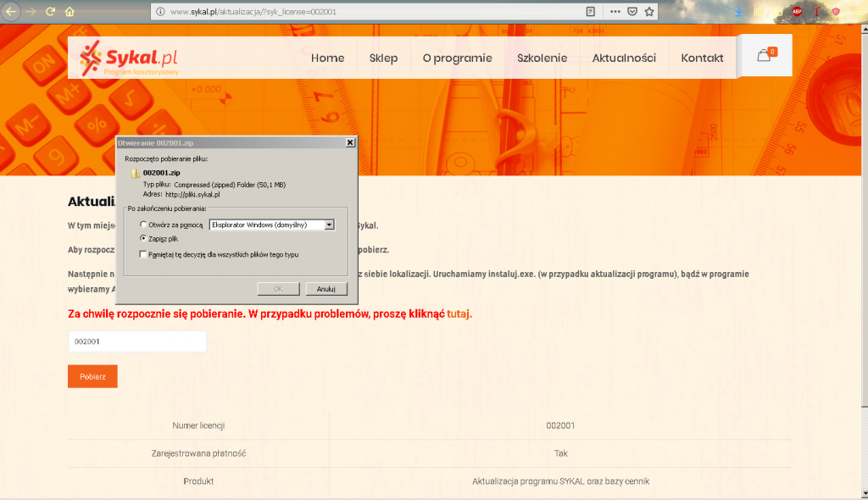Screen dimensions: 868x500
Task: Open the Eksplorator Windows dropdown
Action: pyautogui.click(x=328, y=224)
